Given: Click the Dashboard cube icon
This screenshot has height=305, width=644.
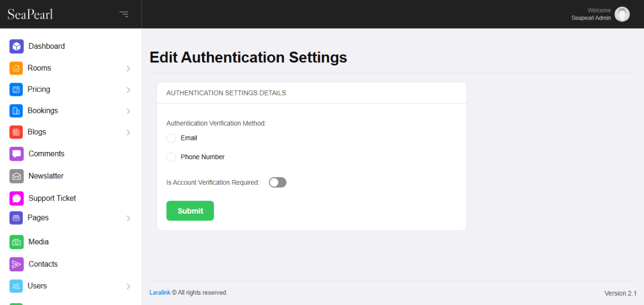Looking at the screenshot, I should coord(17,46).
